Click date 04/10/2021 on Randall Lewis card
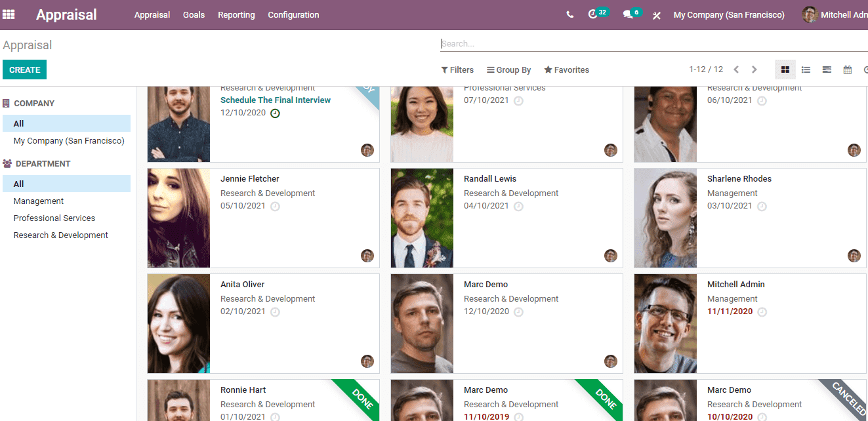This screenshot has height=421, width=868. point(486,206)
